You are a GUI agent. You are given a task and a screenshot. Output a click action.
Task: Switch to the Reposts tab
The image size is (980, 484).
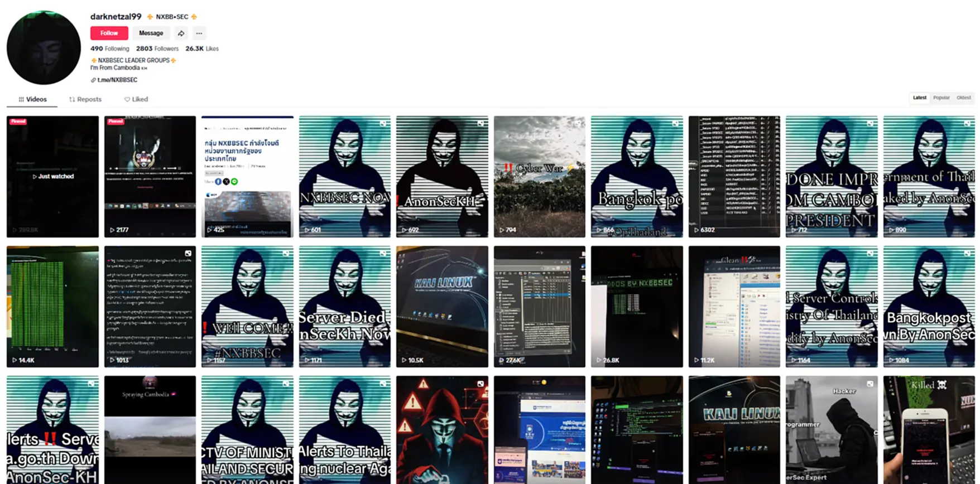pyautogui.click(x=85, y=99)
